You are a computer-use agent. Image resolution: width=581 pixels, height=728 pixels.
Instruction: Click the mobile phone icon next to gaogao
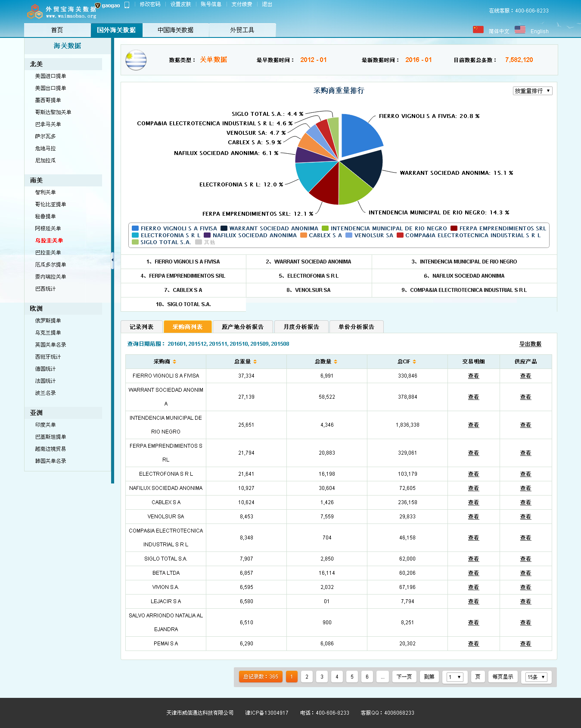click(x=127, y=5)
